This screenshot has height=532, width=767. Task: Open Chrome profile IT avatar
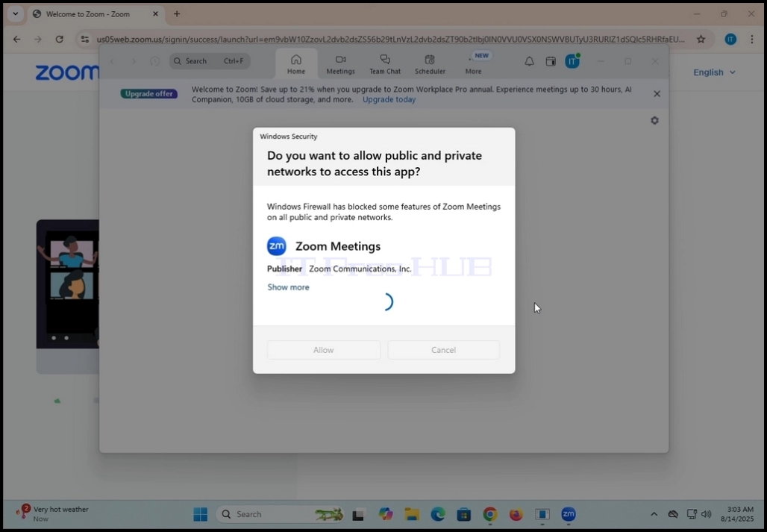pyautogui.click(x=730, y=39)
